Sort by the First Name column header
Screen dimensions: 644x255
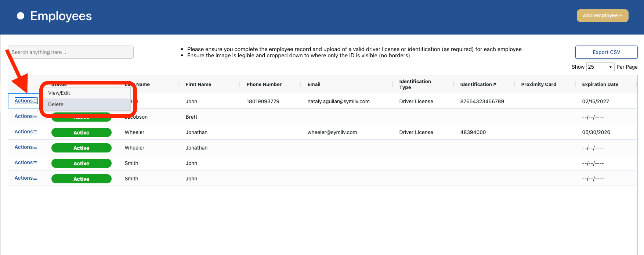(198, 84)
